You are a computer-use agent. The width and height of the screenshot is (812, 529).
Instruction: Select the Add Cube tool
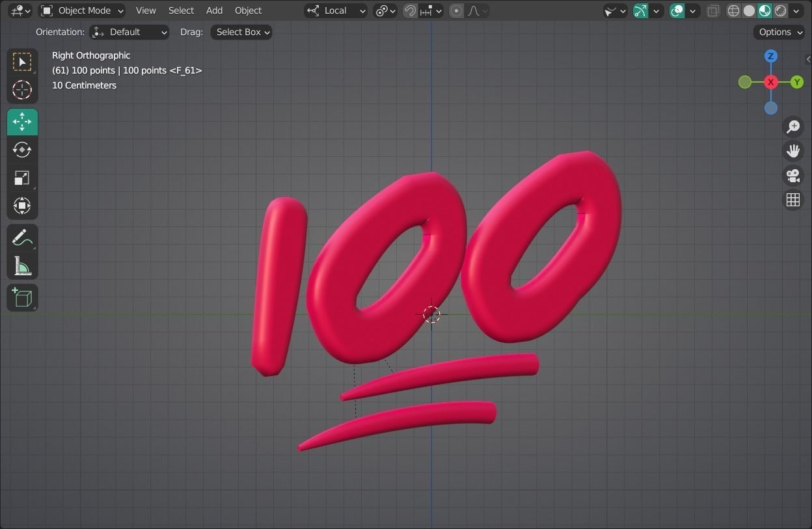point(22,298)
